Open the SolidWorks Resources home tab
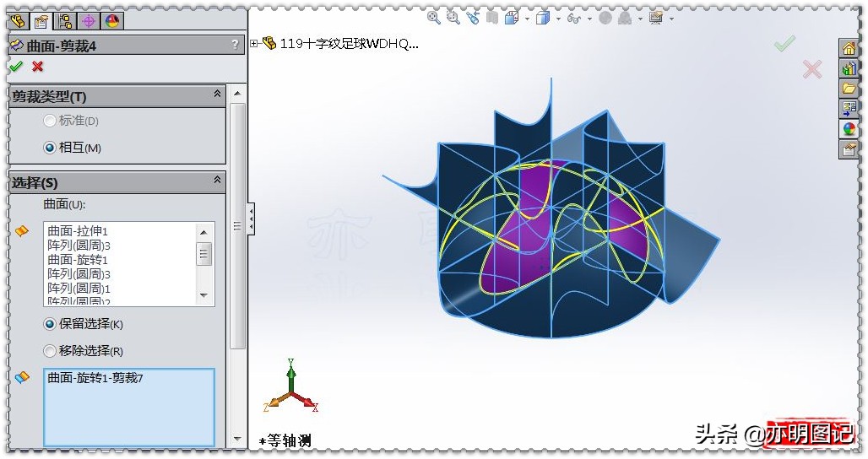 (849, 49)
